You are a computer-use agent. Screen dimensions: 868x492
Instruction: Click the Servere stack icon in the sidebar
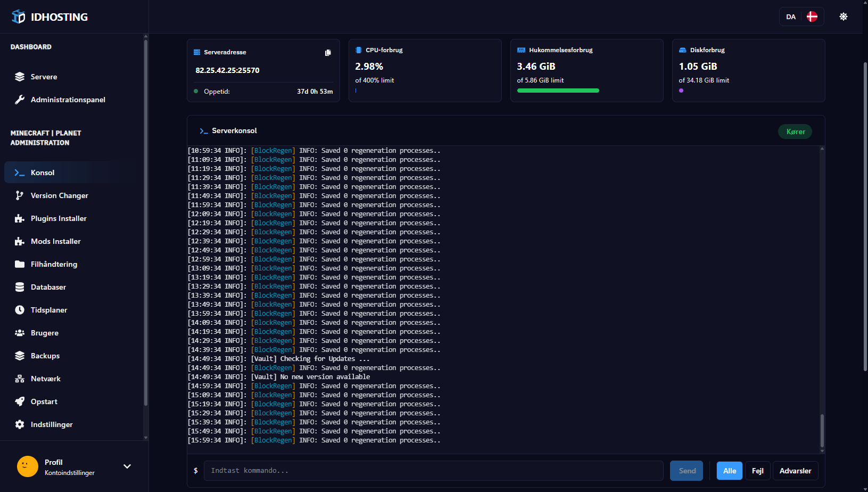point(20,77)
